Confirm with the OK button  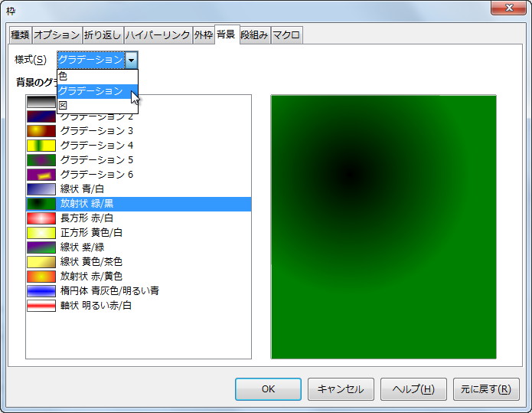tap(268, 389)
